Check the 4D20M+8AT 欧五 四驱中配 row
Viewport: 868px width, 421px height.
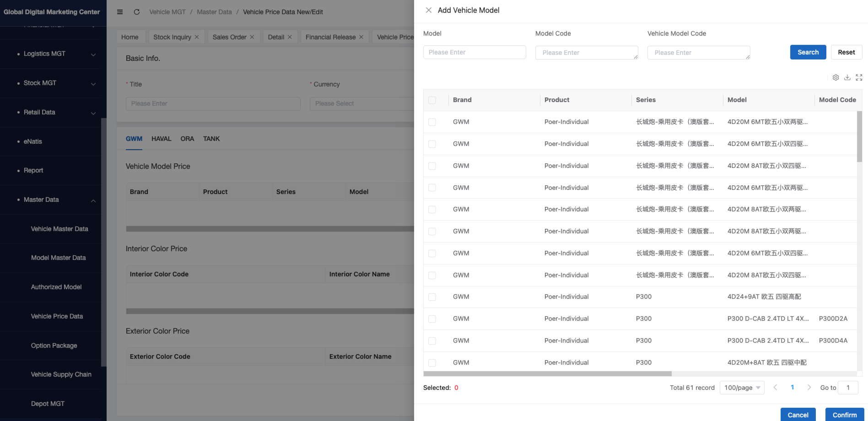432,363
